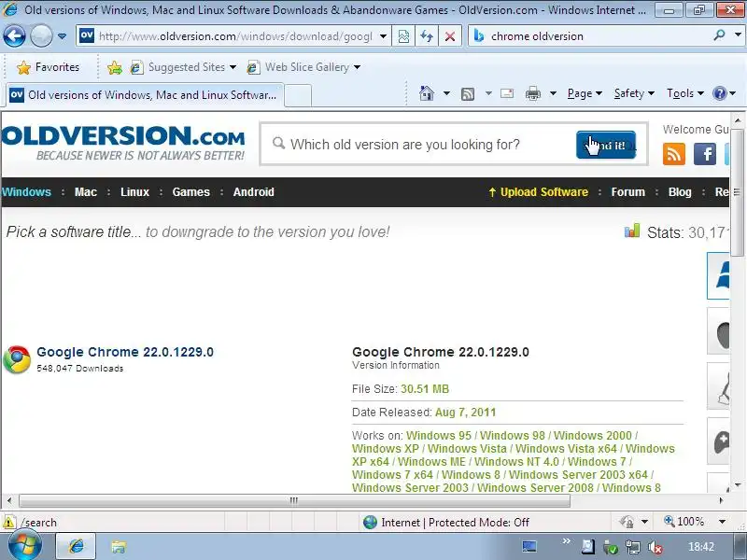
Task: Select the 'Aug 7, 2011' release date
Action: click(x=465, y=413)
